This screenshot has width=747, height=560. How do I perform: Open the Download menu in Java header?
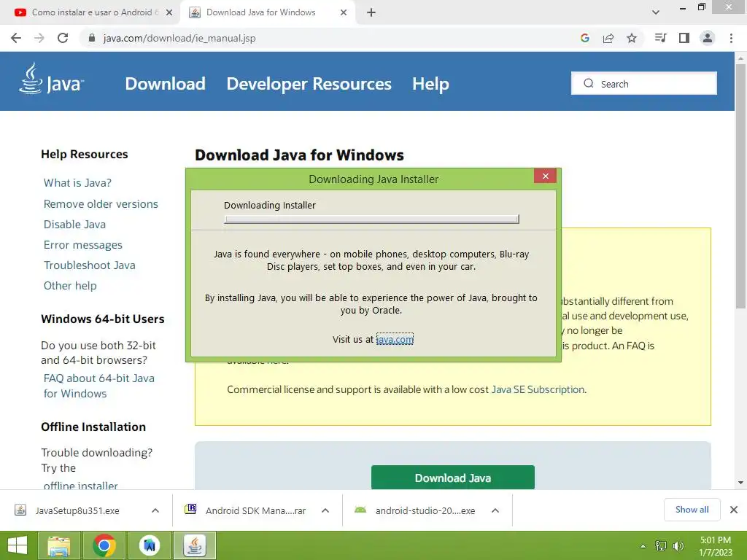point(166,84)
